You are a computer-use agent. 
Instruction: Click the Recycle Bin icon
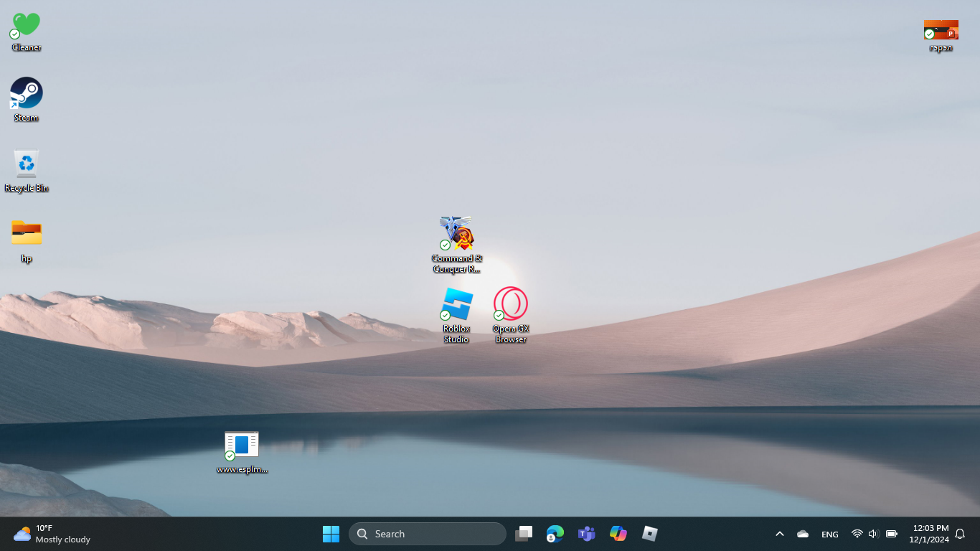click(27, 164)
